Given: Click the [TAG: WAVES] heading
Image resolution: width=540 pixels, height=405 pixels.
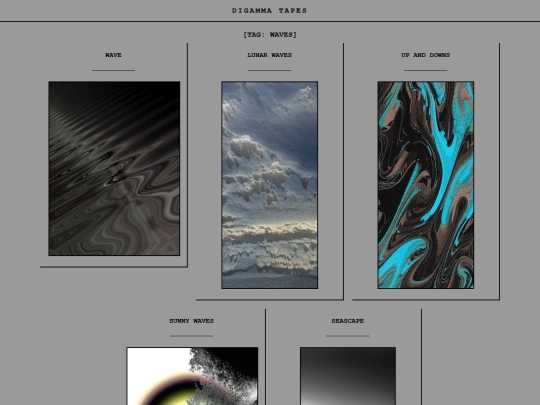Looking at the screenshot, I should [x=270, y=34].
